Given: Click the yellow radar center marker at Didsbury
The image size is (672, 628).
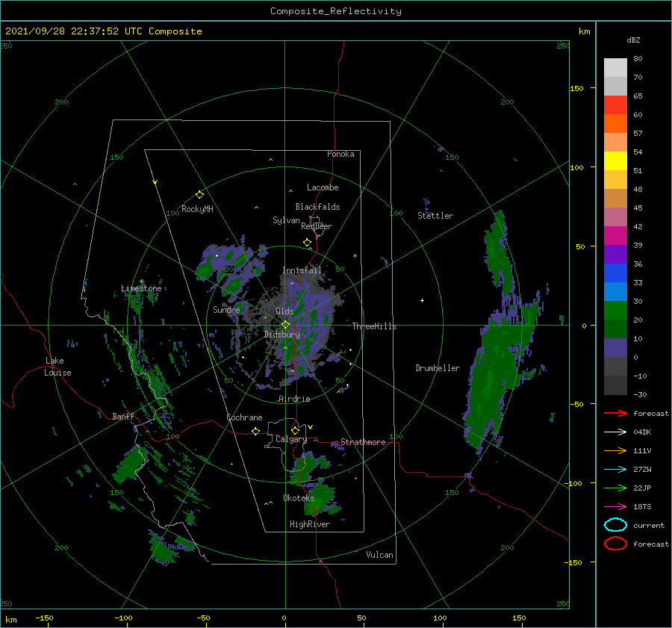Looking at the screenshot, I should click(285, 325).
